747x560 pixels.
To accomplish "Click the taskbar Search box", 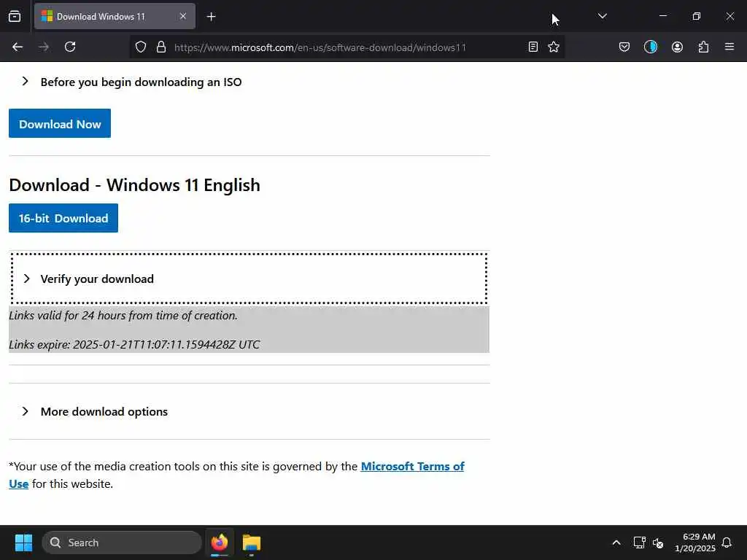I will (122, 542).
